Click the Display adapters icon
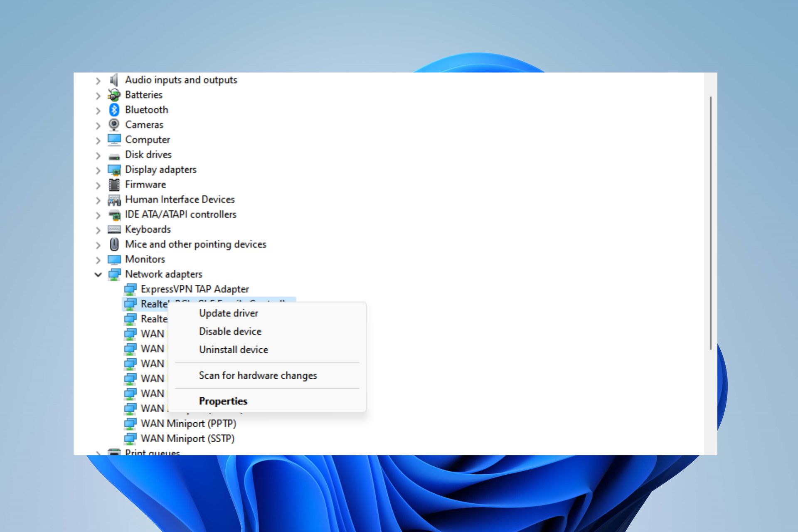The image size is (798, 532). click(114, 170)
